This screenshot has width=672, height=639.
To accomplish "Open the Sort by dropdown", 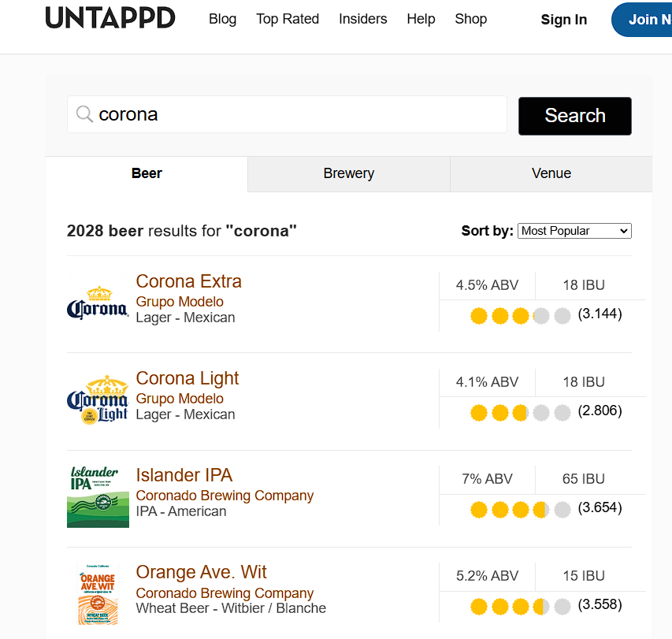I will pos(574,231).
